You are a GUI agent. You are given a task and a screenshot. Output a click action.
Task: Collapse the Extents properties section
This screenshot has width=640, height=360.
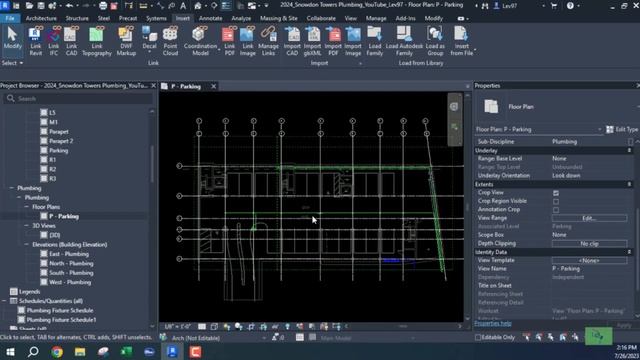[x=629, y=184]
